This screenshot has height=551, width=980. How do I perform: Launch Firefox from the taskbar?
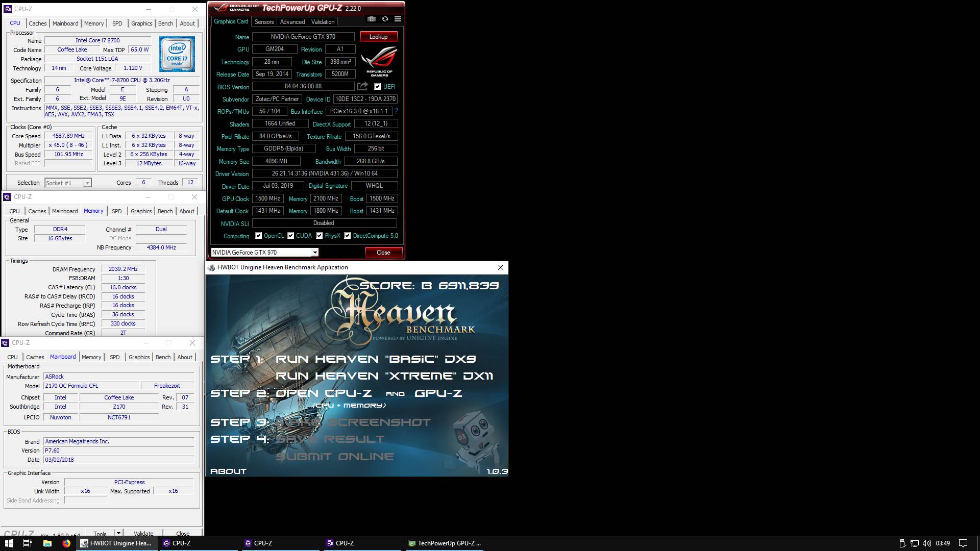tap(66, 543)
